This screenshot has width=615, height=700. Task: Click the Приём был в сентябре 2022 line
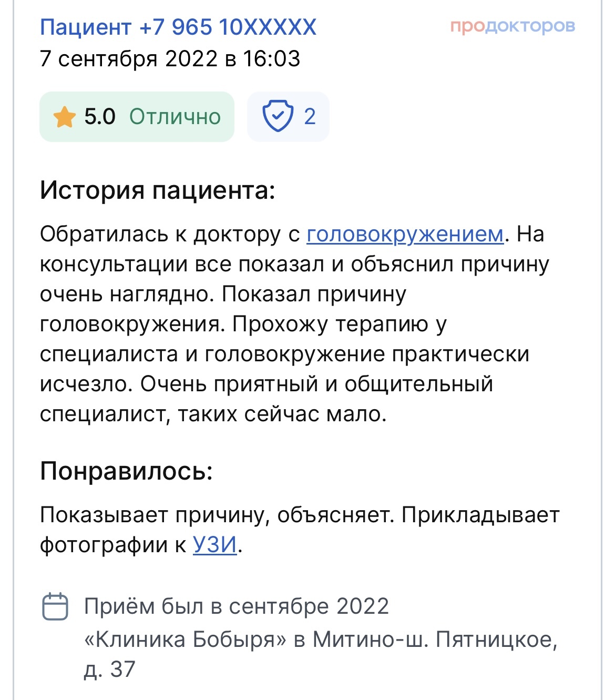(237, 606)
